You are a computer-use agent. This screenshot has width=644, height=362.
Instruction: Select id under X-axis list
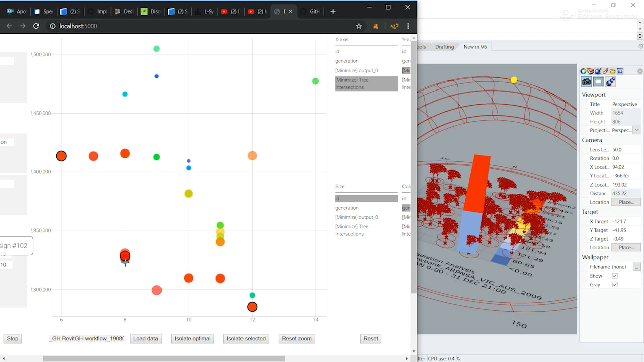point(366,52)
